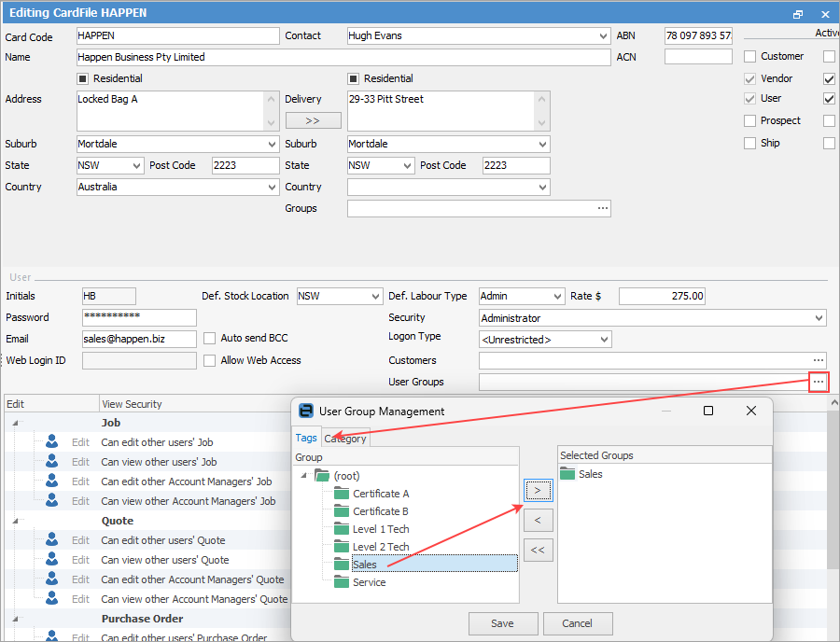840x642 pixels.
Task: Toggle the Prospect checkbox
Action: pyautogui.click(x=749, y=120)
